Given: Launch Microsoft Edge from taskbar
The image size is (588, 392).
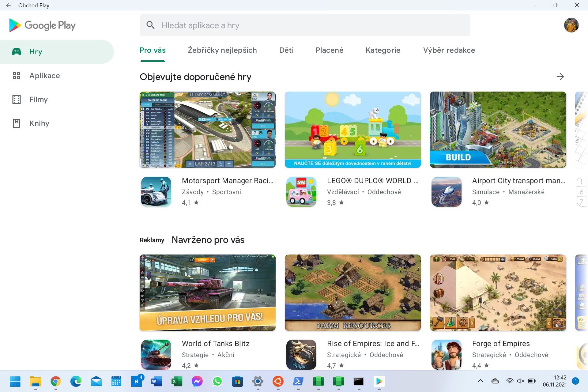Looking at the screenshot, I should click(x=76, y=381).
